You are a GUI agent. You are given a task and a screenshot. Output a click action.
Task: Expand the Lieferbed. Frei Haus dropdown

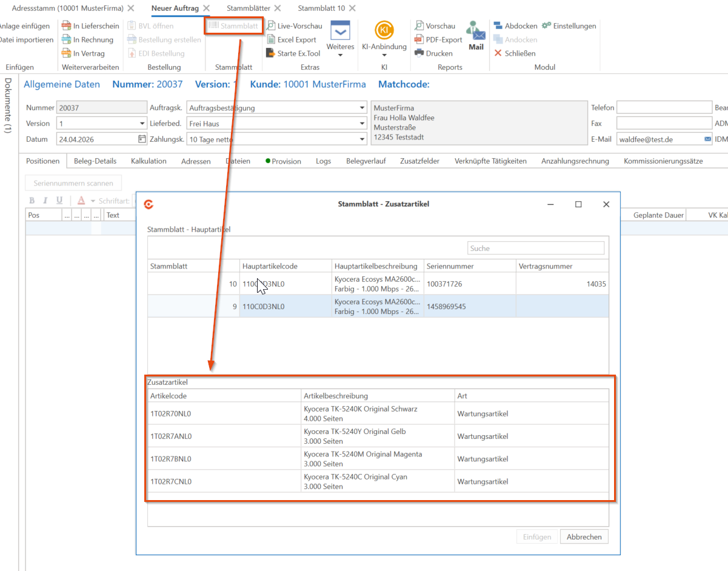362,124
